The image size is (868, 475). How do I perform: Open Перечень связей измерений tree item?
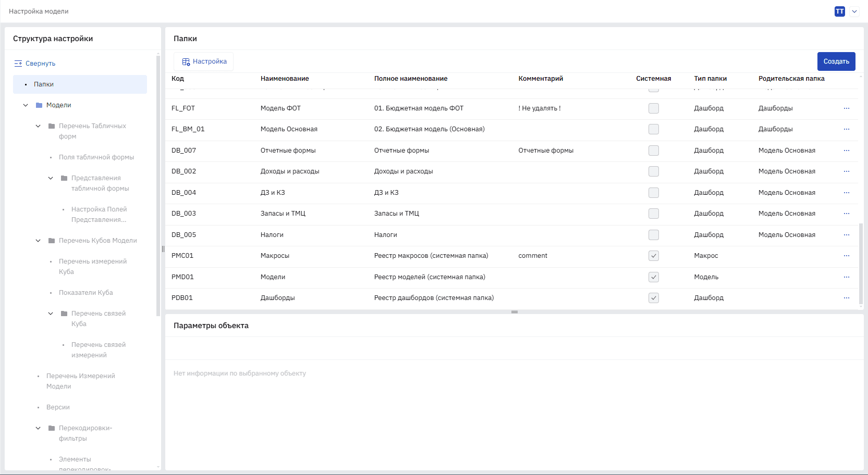[x=99, y=350]
